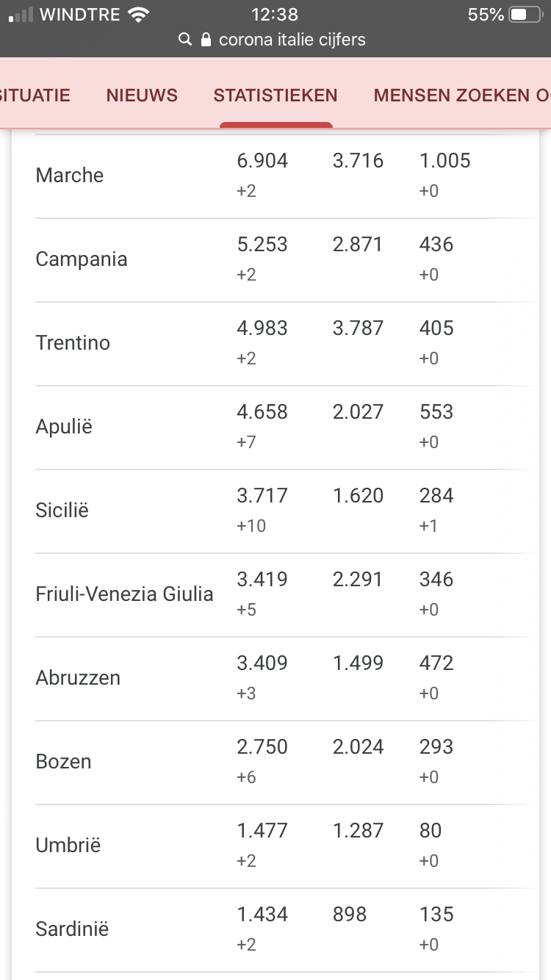This screenshot has width=551, height=980.
Task: Tap the search magnifier icon in address bar
Action: [185, 40]
